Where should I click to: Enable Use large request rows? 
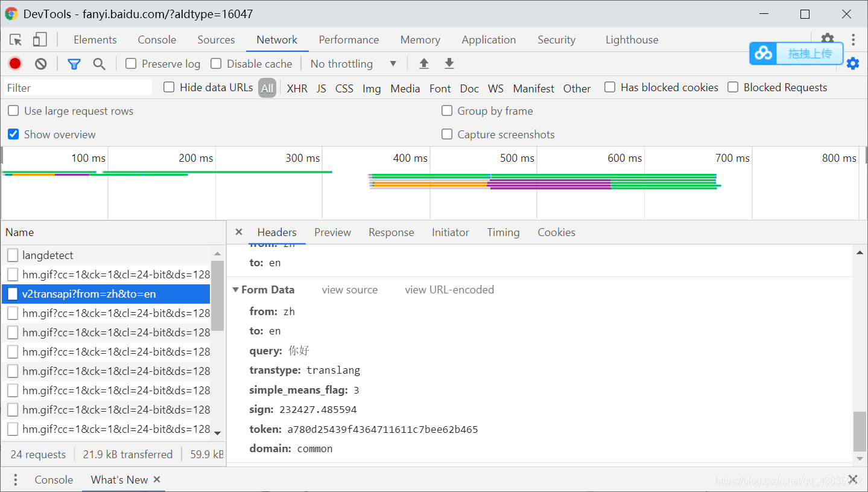click(x=13, y=110)
